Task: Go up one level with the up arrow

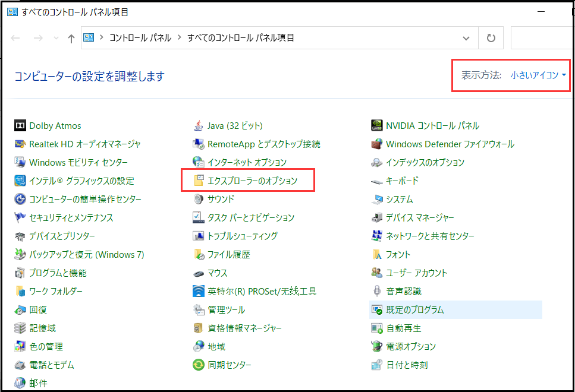Action: (71, 38)
